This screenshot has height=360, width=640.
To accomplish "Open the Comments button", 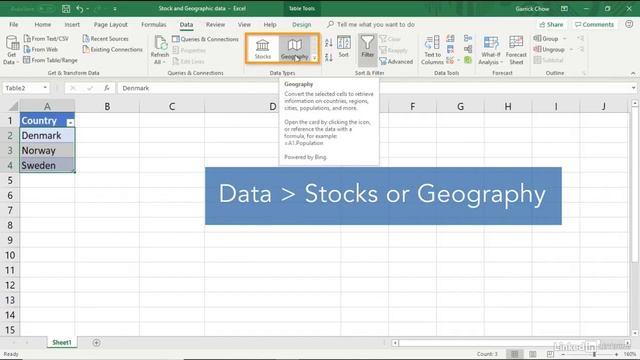I will tap(594, 24).
